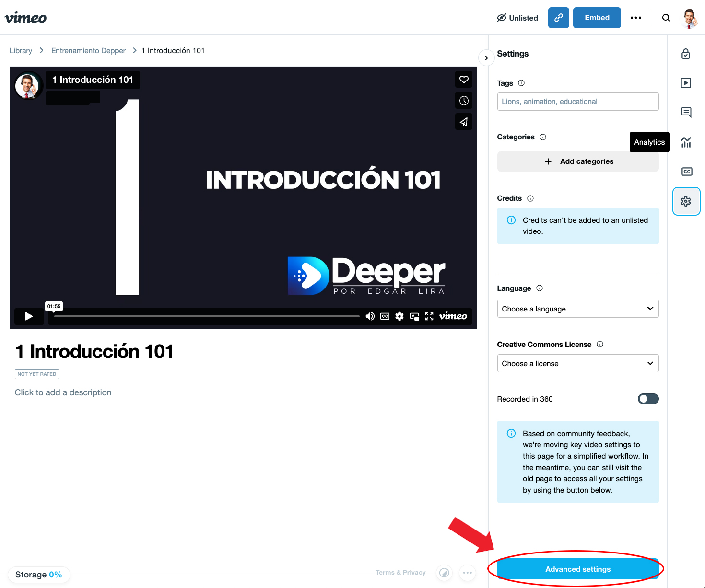Click the '1 Introducción 101' breadcrumb text

click(173, 51)
